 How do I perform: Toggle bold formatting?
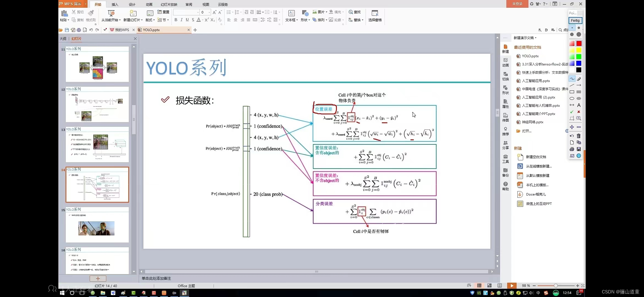pyautogui.click(x=176, y=20)
